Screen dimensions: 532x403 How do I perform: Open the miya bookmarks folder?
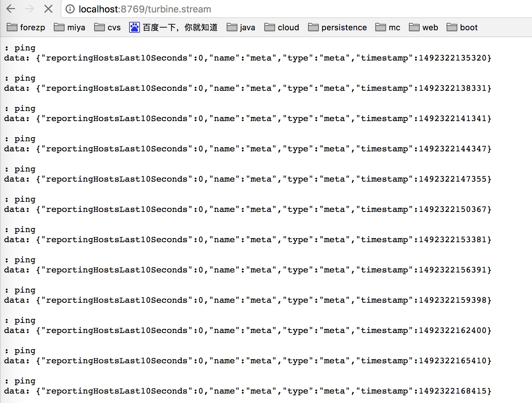tap(70, 27)
